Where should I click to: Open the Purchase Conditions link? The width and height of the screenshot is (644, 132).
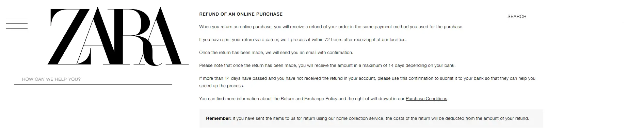[426, 99]
